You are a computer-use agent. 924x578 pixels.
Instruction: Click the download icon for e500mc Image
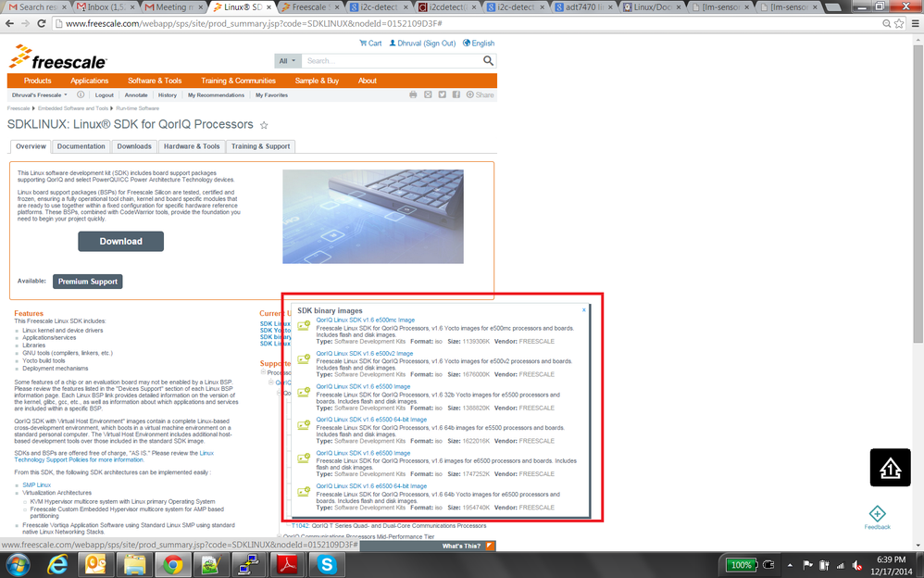(x=304, y=325)
